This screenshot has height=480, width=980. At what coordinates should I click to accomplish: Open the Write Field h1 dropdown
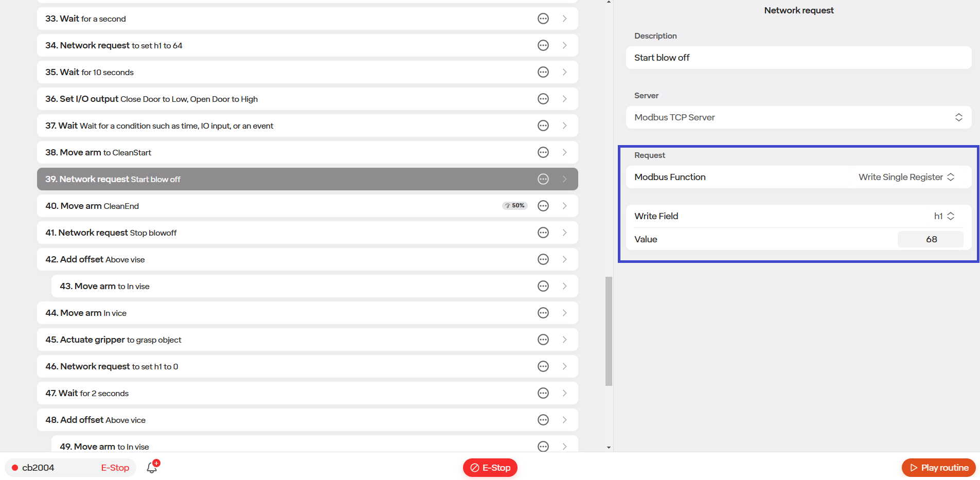coord(945,216)
